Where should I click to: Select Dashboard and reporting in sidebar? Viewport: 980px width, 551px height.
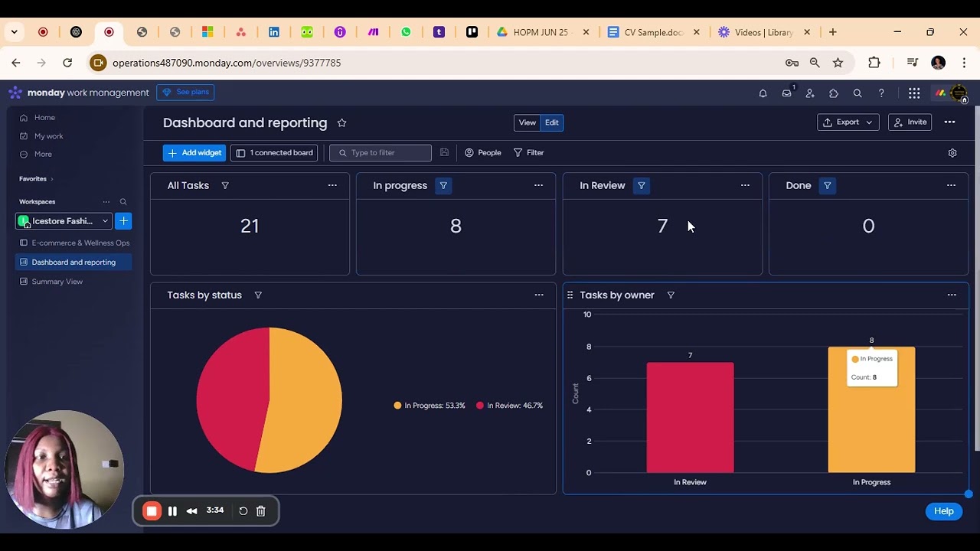74,262
